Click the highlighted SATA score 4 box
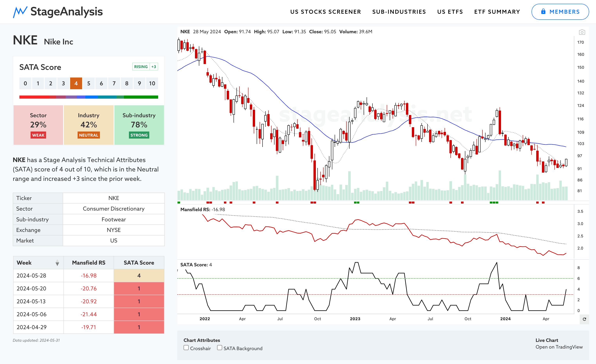The image size is (596, 364). 76,83
